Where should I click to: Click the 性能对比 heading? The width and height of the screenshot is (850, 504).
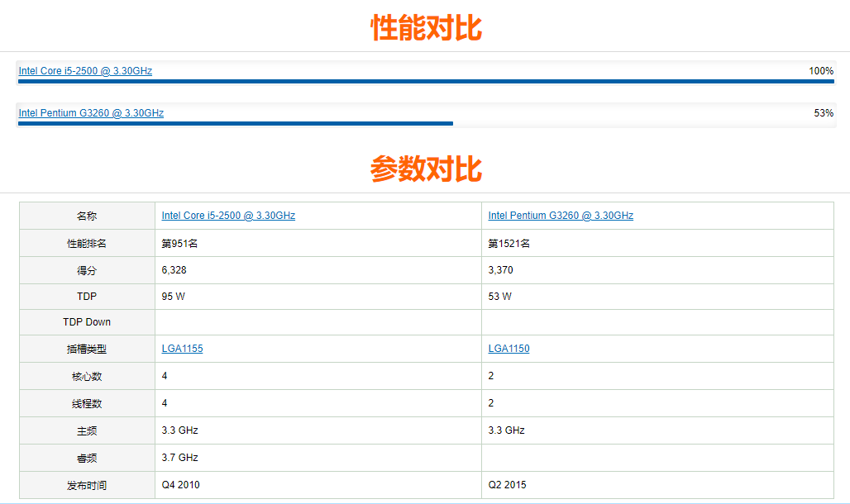pyautogui.click(x=426, y=27)
